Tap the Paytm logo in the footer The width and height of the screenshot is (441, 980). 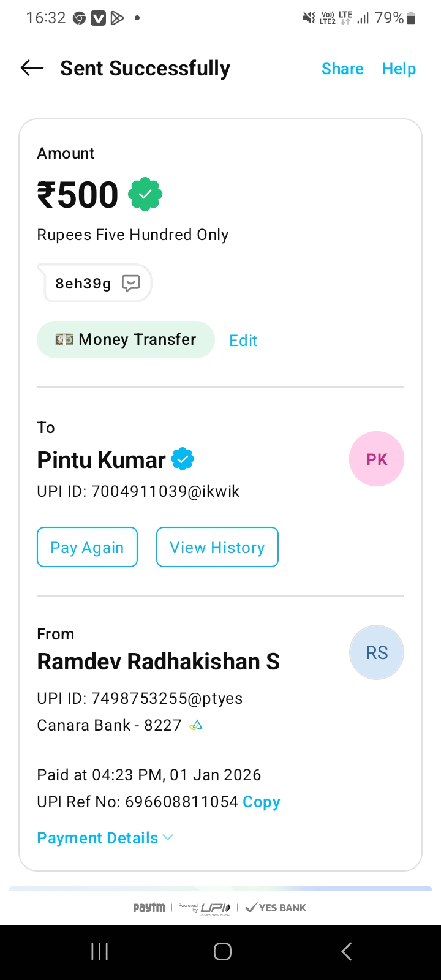(149, 908)
